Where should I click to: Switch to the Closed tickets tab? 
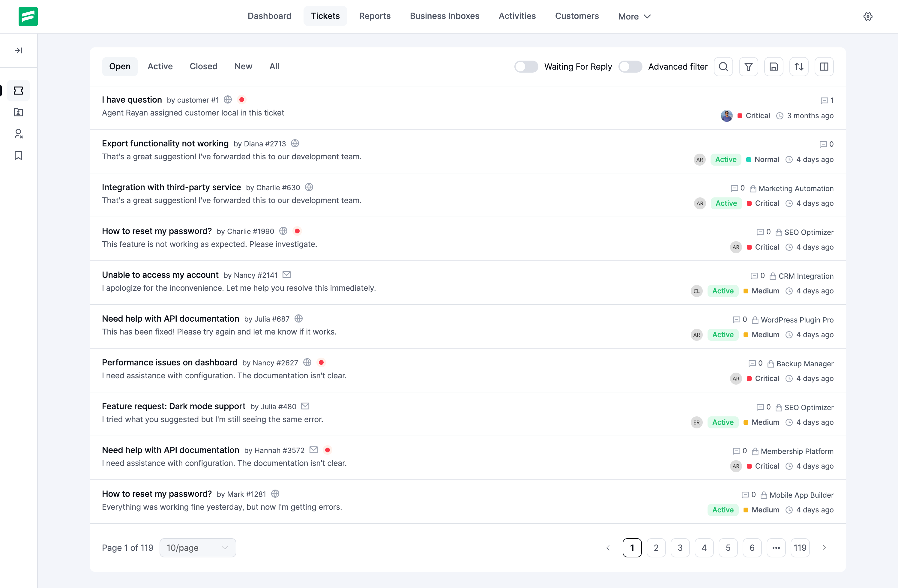(x=203, y=66)
